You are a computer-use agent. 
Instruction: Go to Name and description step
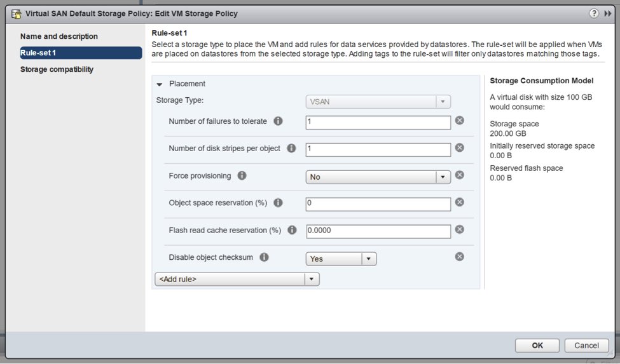[59, 36]
